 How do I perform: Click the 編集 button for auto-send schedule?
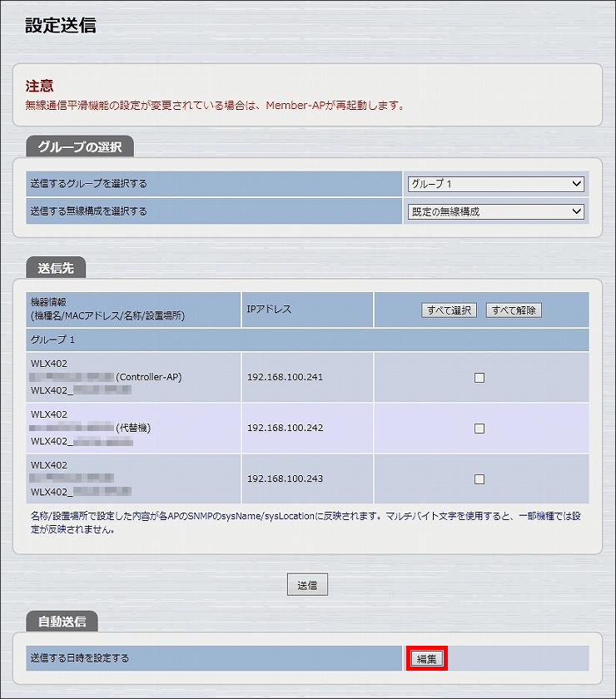[x=426, y=658]
